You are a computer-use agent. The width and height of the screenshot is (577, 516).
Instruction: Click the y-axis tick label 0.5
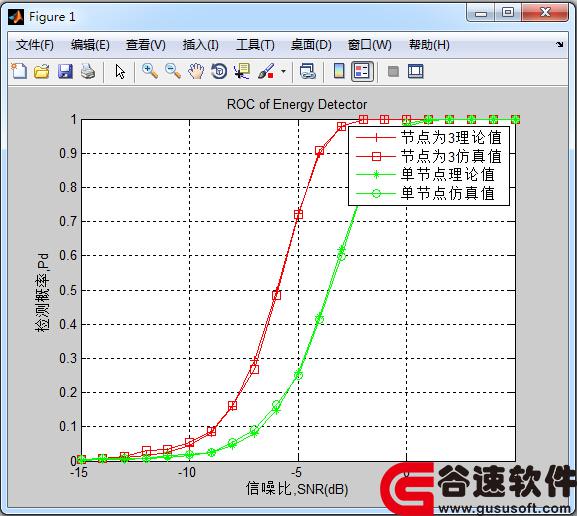tap(68, 290)
